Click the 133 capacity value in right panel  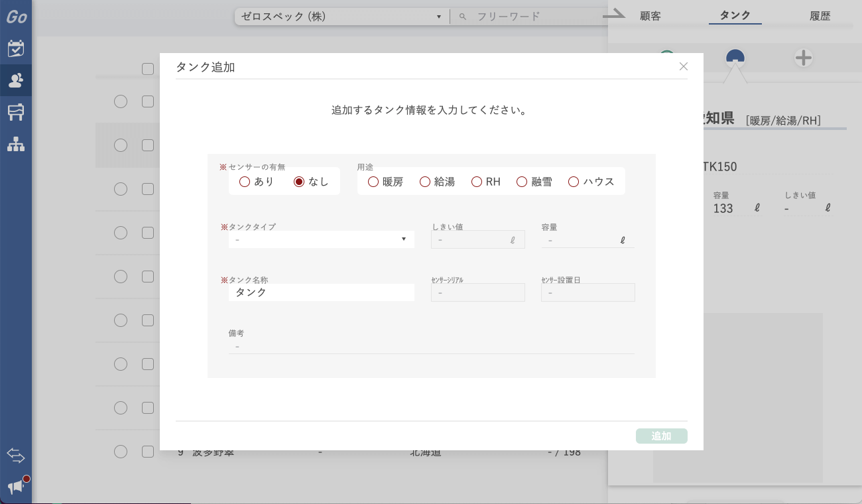[723, 208]
